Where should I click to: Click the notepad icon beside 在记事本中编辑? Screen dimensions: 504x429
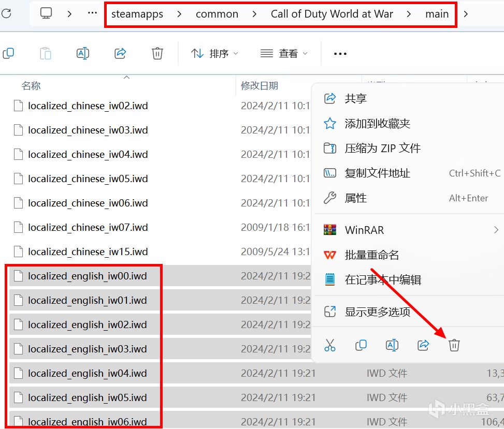point(330,279)
